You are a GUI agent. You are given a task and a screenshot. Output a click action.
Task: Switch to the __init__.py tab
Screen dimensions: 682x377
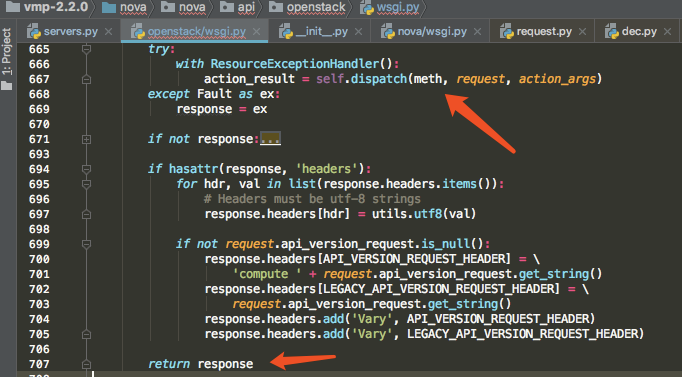tap(321, 31)
